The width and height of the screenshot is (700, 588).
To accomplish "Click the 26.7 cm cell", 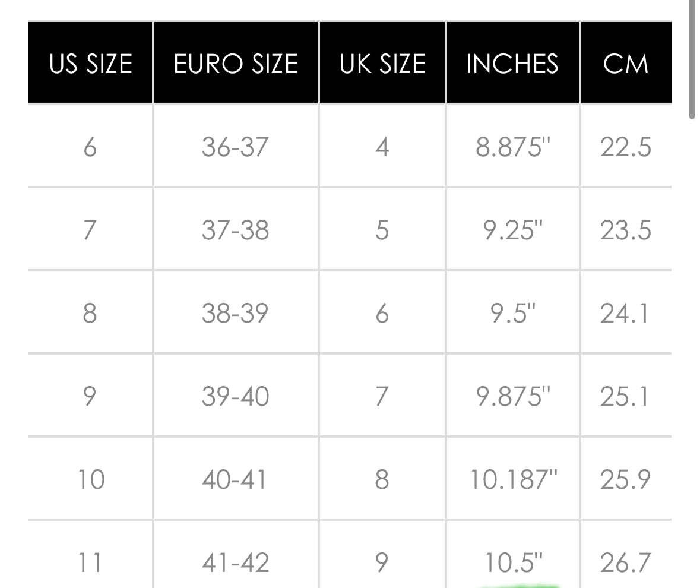I will (626, 561).
